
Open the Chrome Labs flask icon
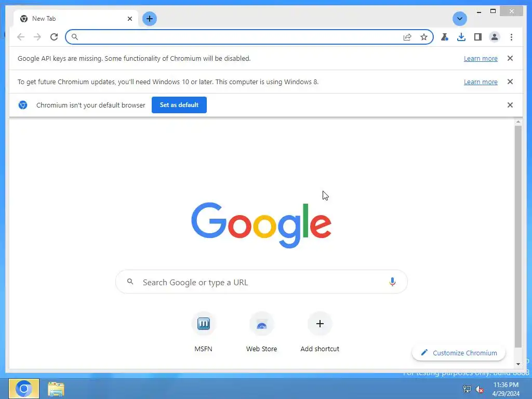point(445,37)
